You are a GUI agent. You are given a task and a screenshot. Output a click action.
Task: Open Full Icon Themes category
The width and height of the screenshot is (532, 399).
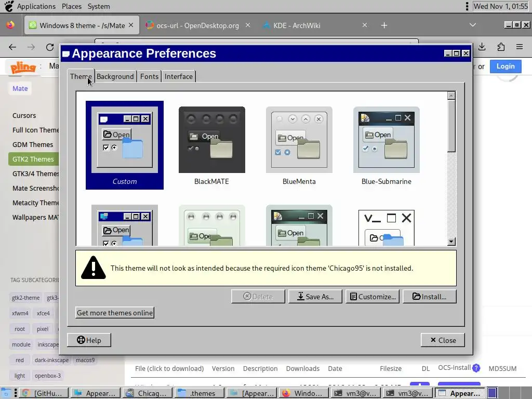pos(36,130)
